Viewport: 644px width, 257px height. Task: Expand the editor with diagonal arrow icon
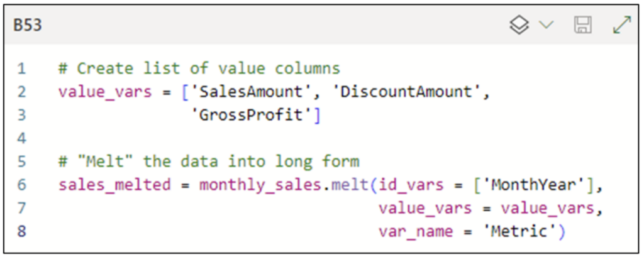pyautogui.click(x=621, y=25)
